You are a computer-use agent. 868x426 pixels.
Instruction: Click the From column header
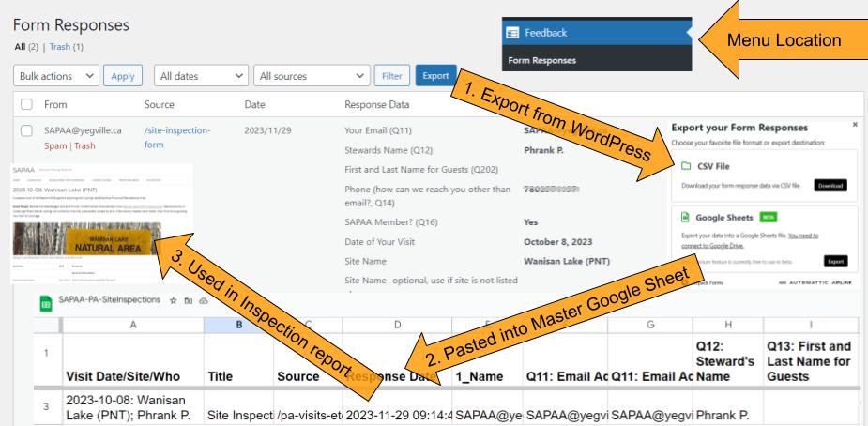tap(55, 104)
